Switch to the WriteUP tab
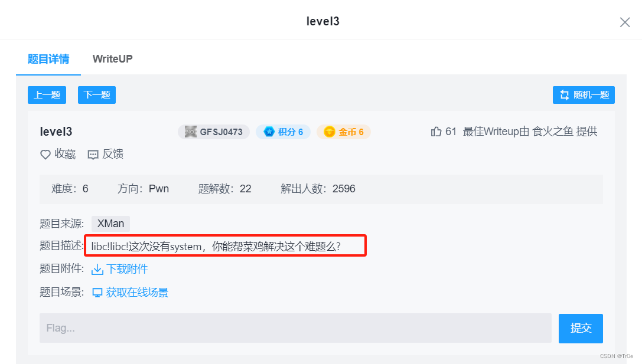Image resolution: width=642 pixels, height=364 pixels. (x=112, y=59)
